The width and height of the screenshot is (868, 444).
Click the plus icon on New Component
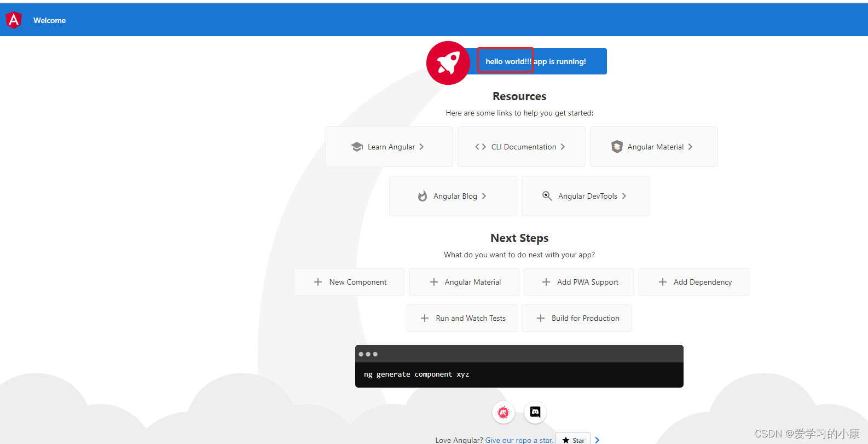[318, 282]
